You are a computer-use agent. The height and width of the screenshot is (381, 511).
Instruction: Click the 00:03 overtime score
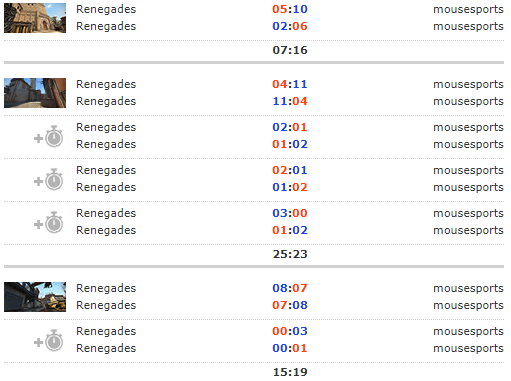(290, 331)
